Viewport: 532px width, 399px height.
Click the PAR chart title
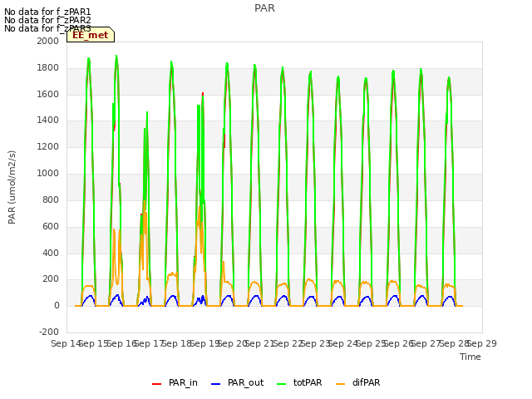click(x=264, y=8)
